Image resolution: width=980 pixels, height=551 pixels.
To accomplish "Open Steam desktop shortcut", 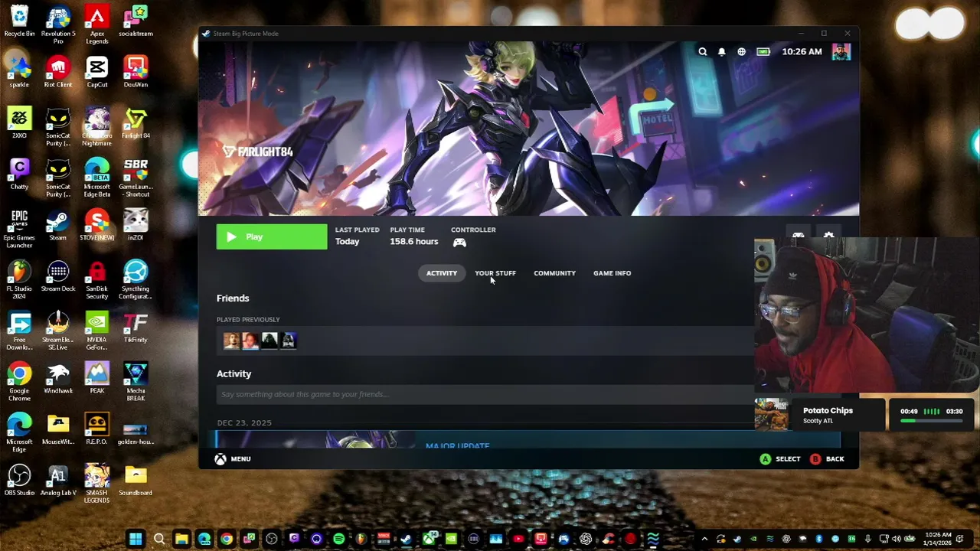I will [58, 226].
